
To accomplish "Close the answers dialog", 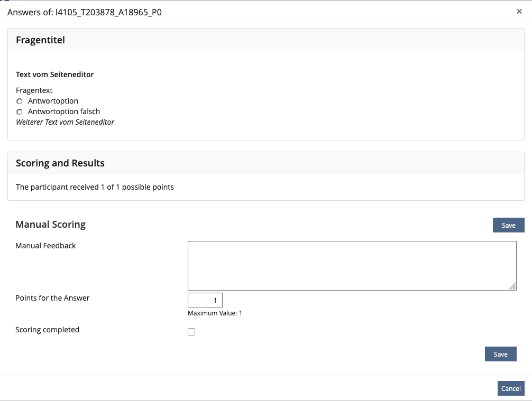I will click(x=519, y=11).
